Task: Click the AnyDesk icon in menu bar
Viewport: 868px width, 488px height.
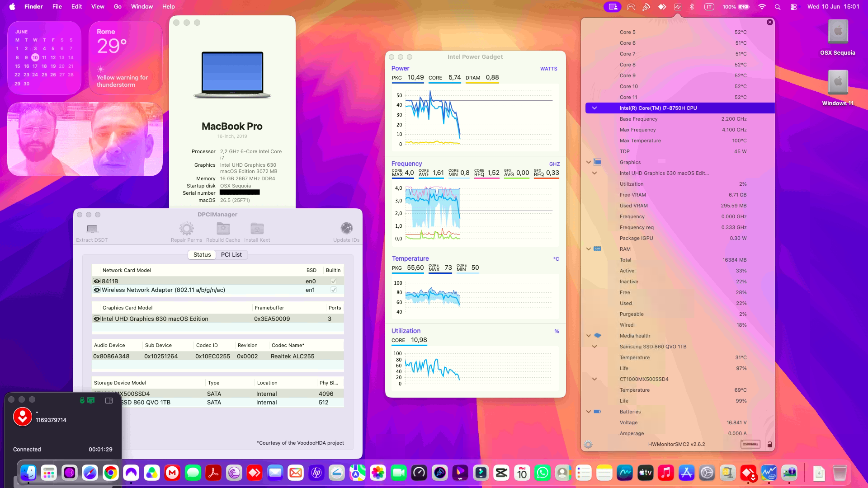Action: 662,7
